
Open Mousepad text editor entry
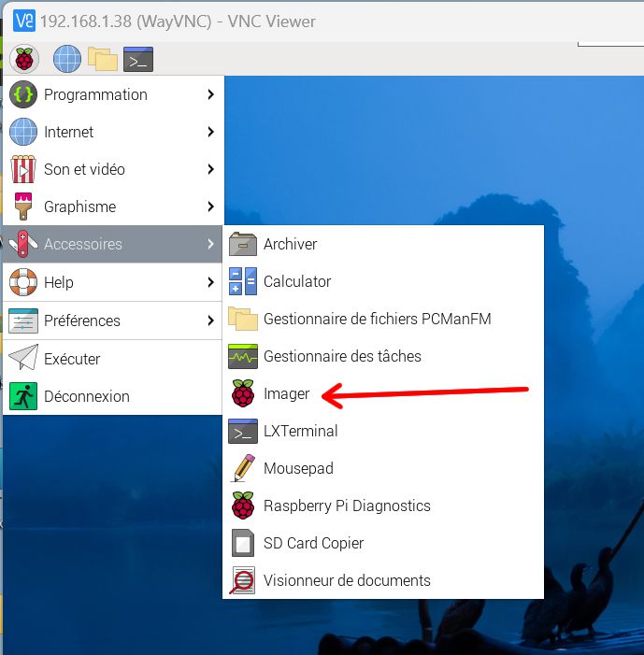point(383,468)
